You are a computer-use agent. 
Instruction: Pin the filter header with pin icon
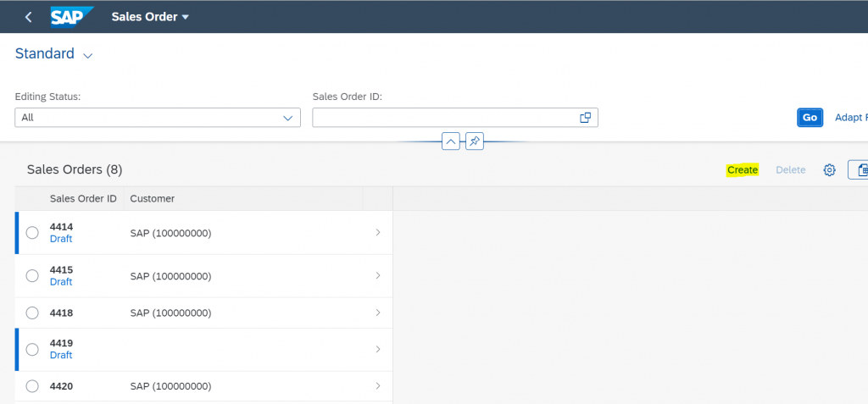pyautogui.click(x=475, y=141)
